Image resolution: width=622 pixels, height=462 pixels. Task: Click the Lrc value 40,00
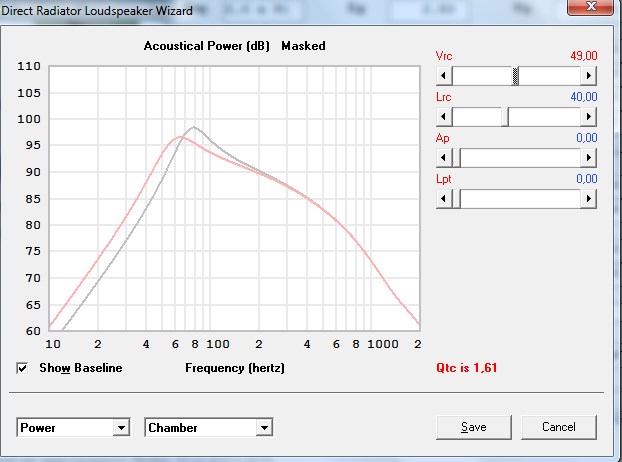584,96
